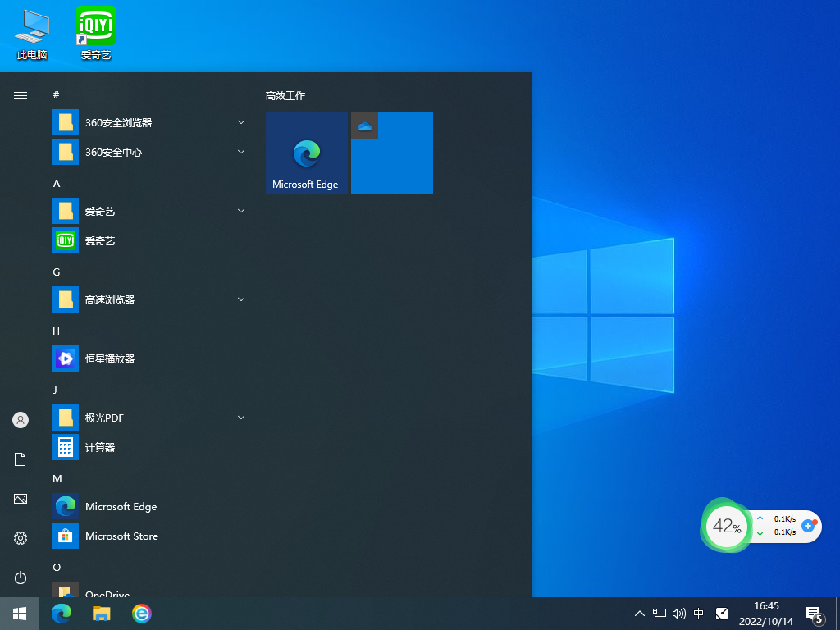Click the blue plus on the speed monitor
Screen dimensions: 840x630
(x=809, y=527)
